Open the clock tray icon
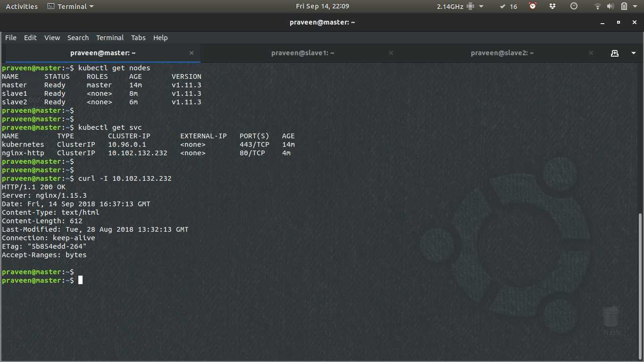Image resolution: width=644 pixels, height=362 pixels. [x=574, y=6]
